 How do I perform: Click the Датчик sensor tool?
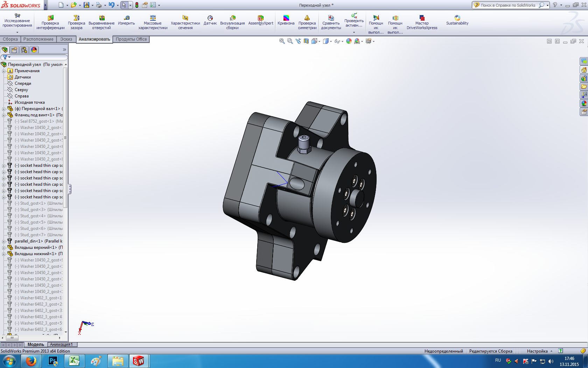(x=210, y=20)
